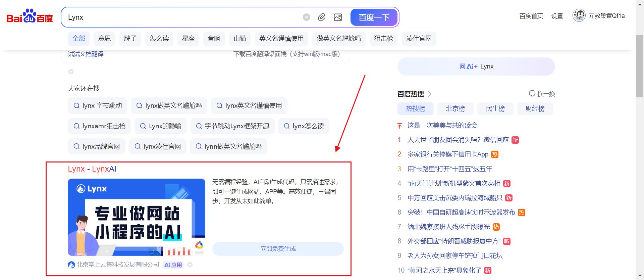
Task: Select 民生榜 tab
Action: [x=495, y=109]
